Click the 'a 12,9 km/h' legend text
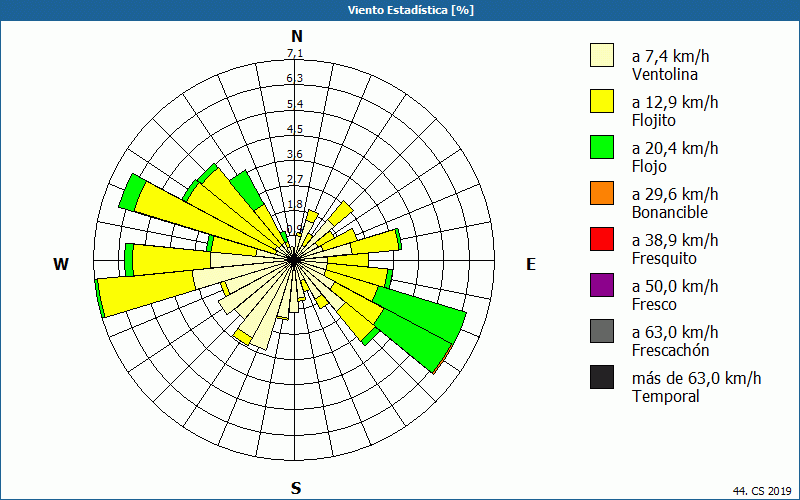Screen dimensions: 800x500 (x=674, y=102)
